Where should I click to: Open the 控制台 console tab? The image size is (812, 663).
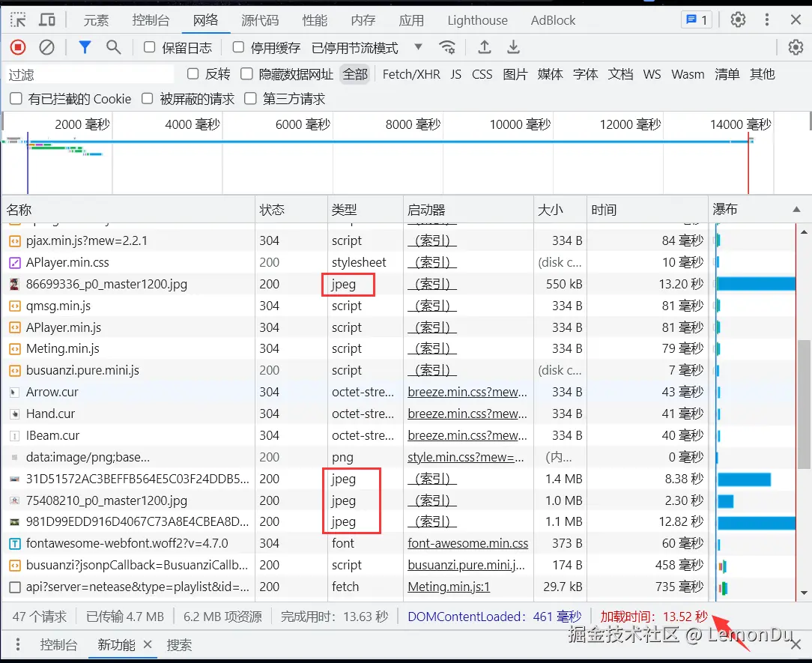(151, 20)
